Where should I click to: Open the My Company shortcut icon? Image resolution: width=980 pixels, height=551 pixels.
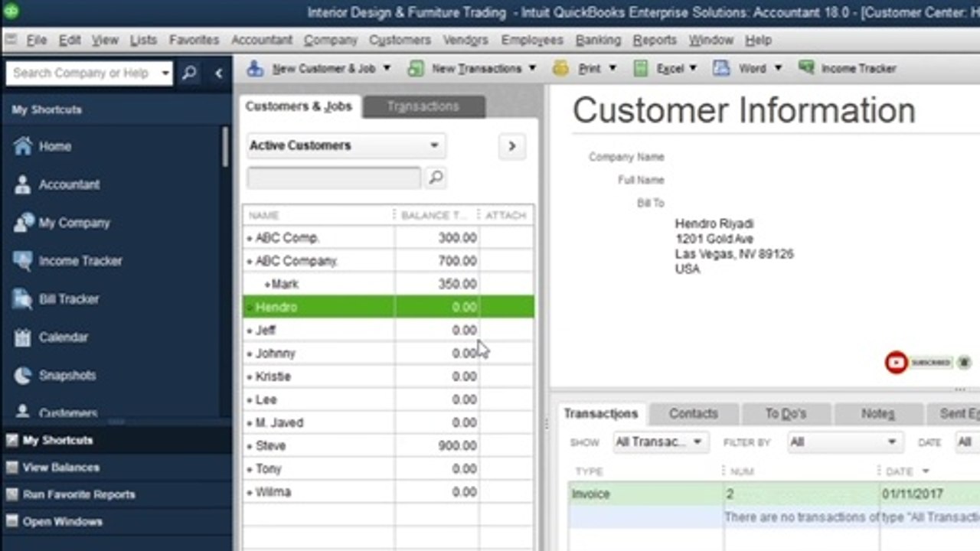click(23, 223)
